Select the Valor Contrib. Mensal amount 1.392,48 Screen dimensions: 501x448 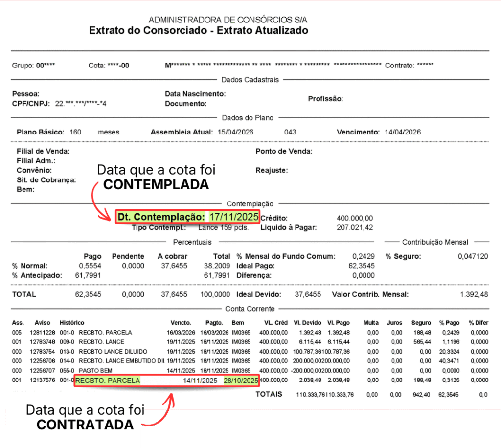pos(474,294)
